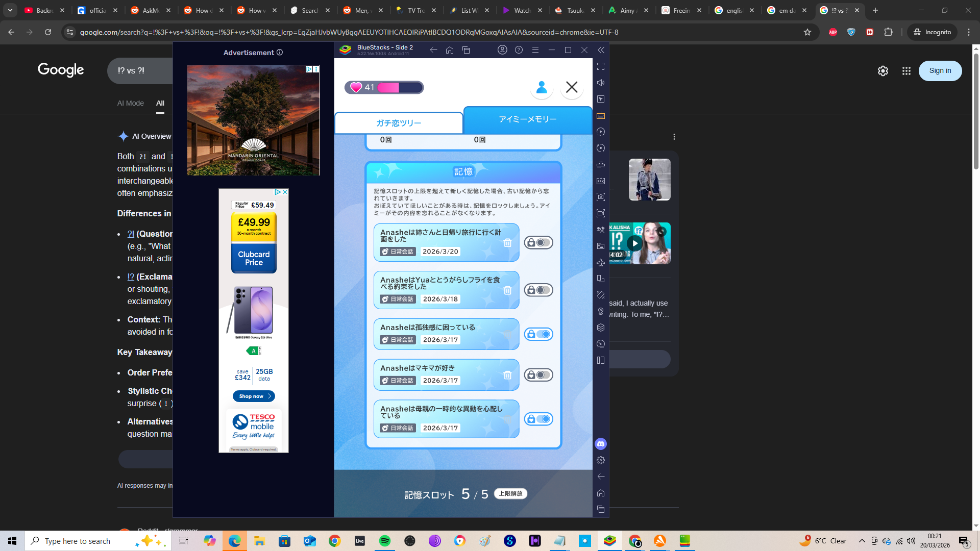The height and width of the screenshot is (551, 980).
Task: Open the Chrome tab search dropdown arrow
Action: pyautogui.click(x=10, y=10)
